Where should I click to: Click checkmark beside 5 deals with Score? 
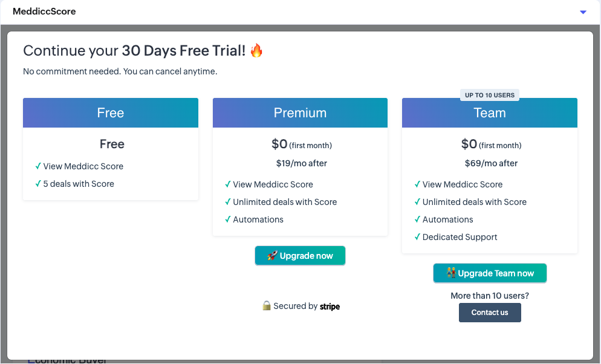(x=38, y=184)
